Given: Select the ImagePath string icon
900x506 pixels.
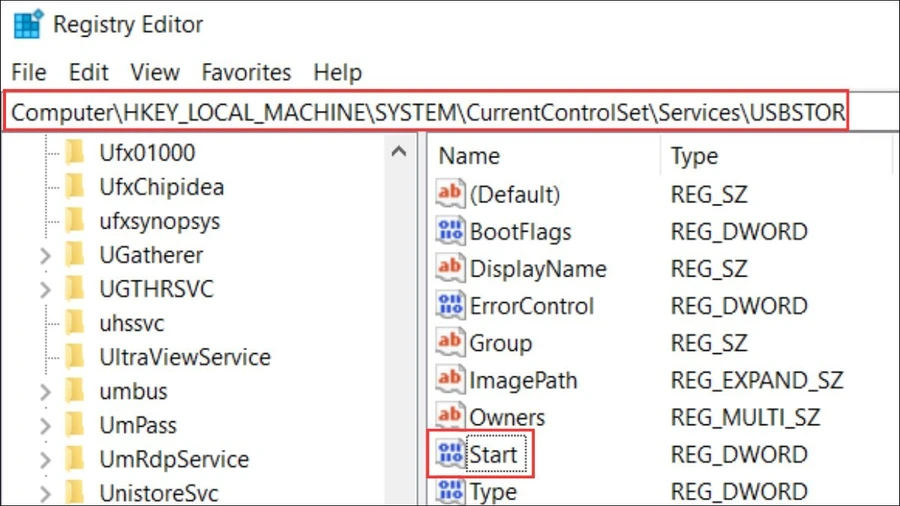Looking at the screenshot, I should click(x=450, y=379).
